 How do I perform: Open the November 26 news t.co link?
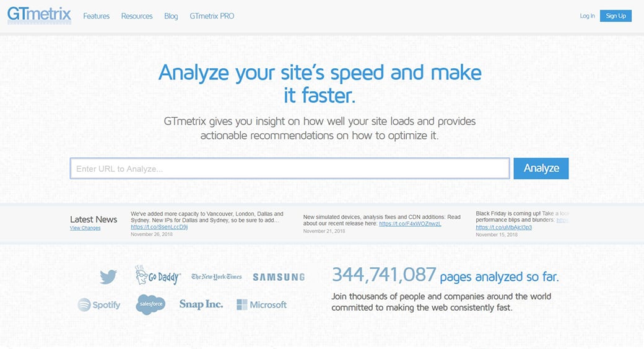tap(159, 227)
